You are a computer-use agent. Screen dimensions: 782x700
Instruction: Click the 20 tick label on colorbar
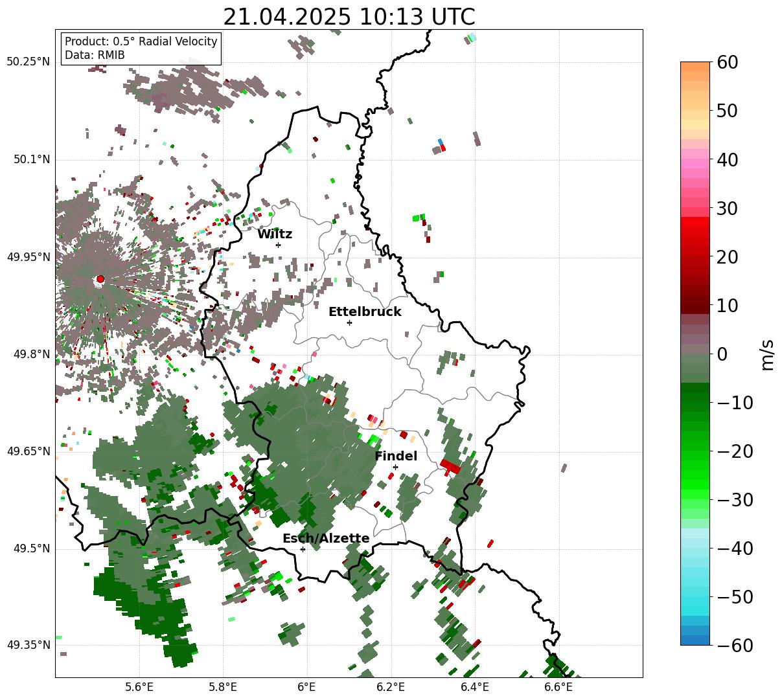(729, 257)
